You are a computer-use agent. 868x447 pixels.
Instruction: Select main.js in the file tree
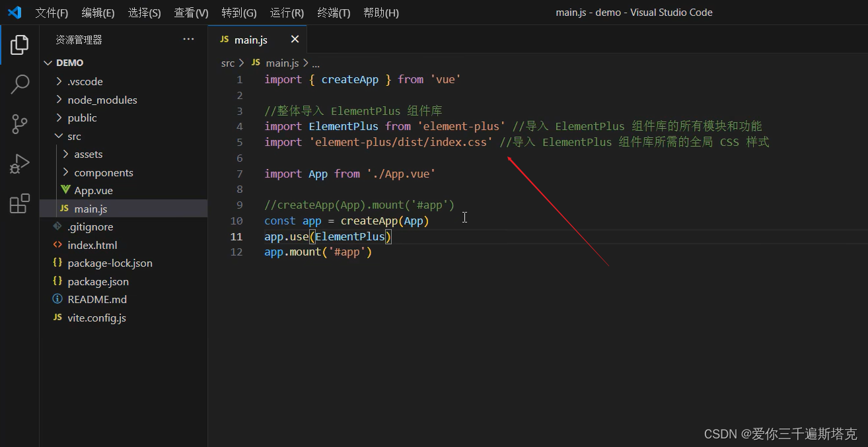click(x=124, y=209)
